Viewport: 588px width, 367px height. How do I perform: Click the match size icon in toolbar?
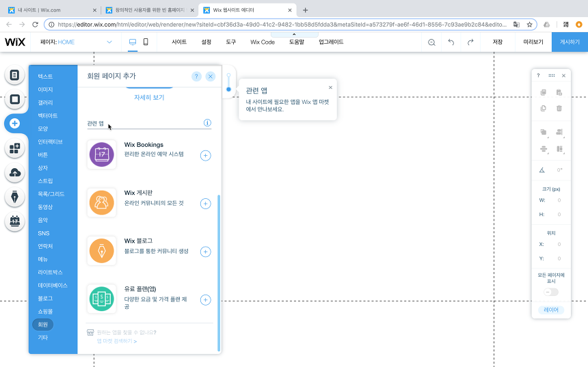coord(559,149)
